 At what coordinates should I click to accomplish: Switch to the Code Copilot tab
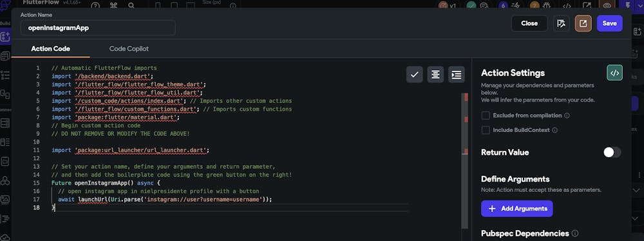pos(129,48)
